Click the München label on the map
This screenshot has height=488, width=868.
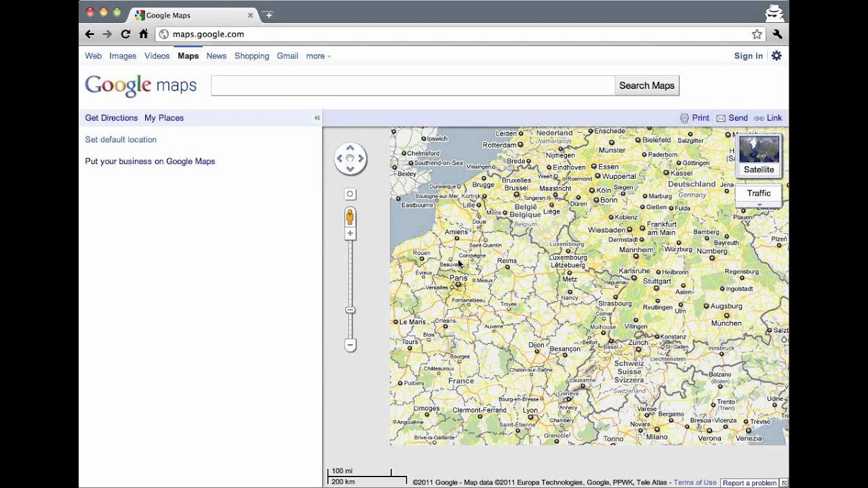(x=726, y=323)
